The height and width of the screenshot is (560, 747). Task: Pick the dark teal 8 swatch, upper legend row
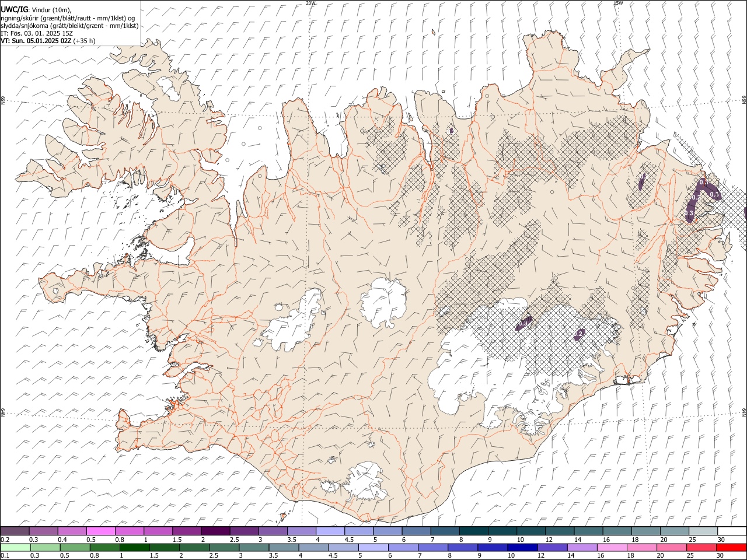coord(474,531)
